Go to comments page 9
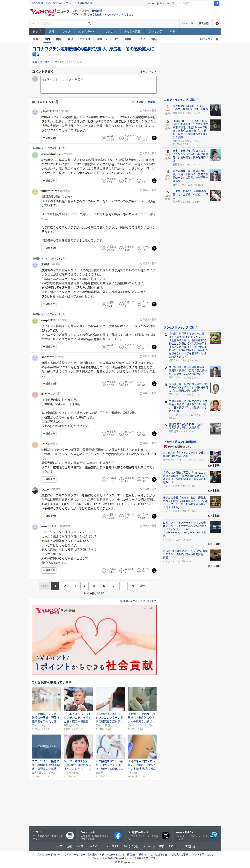 coord(133,586)
